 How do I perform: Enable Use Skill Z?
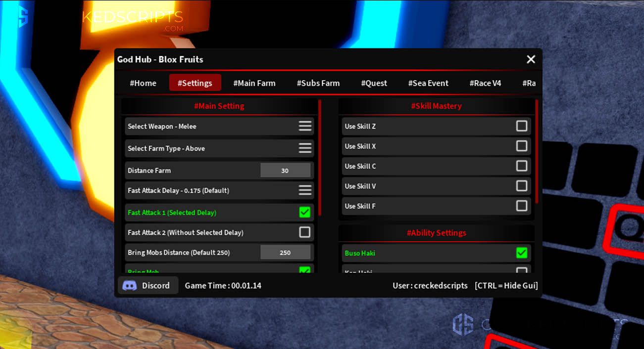522,126
